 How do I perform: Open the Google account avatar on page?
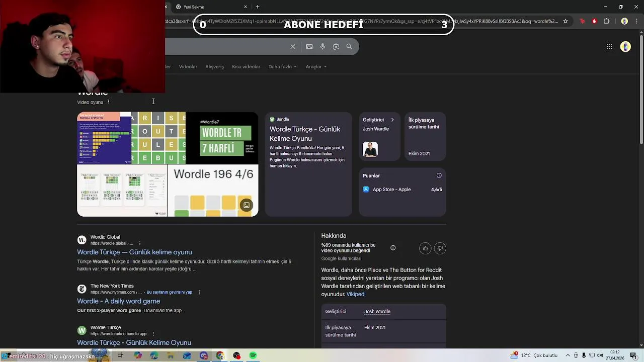(x=625, y=46)
